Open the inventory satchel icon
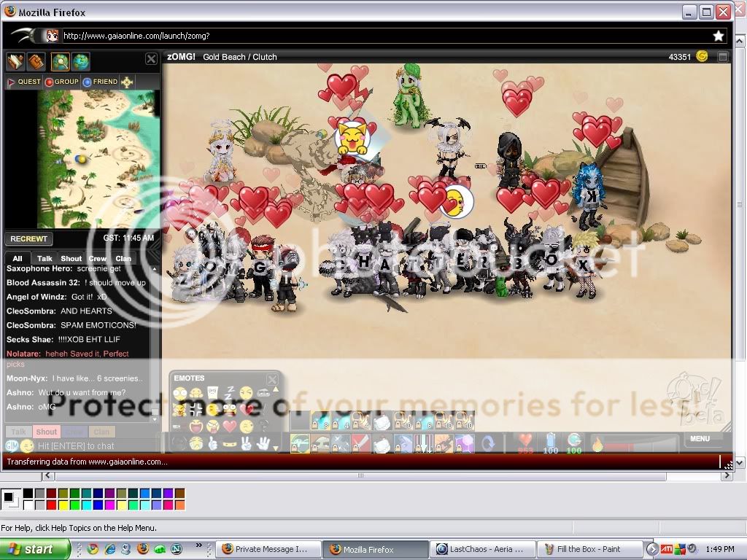Image resolution: width=747 pixels, height=560 pixels. coord(35,61)
